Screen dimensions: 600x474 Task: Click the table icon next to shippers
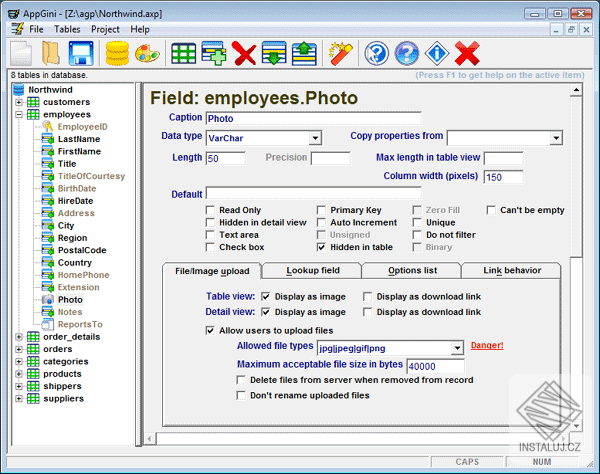pyautogui.click(x=33, y=386)
